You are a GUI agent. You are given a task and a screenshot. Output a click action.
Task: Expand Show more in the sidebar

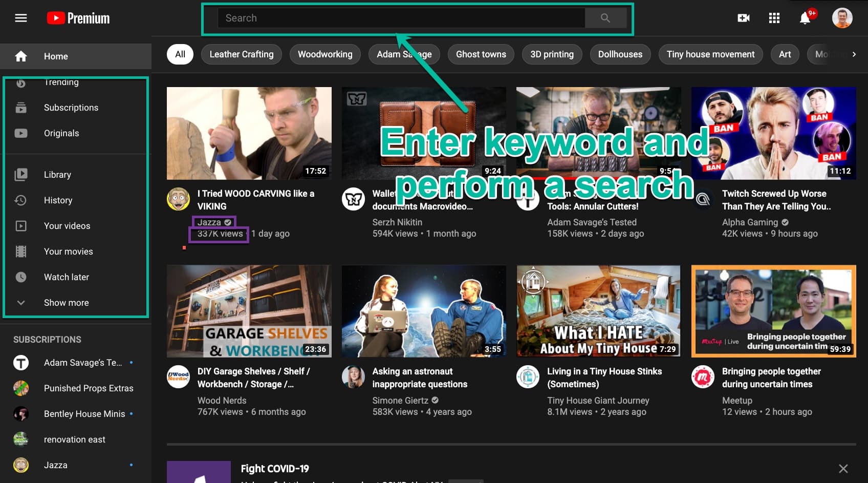(66, 302)
